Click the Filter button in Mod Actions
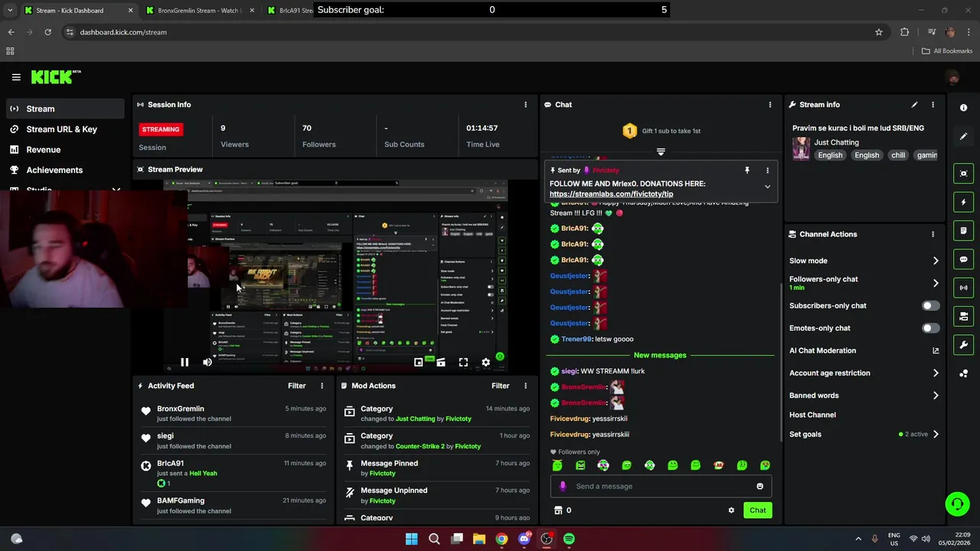This screenshot has height=551, width=980. [x=500, y=386]
